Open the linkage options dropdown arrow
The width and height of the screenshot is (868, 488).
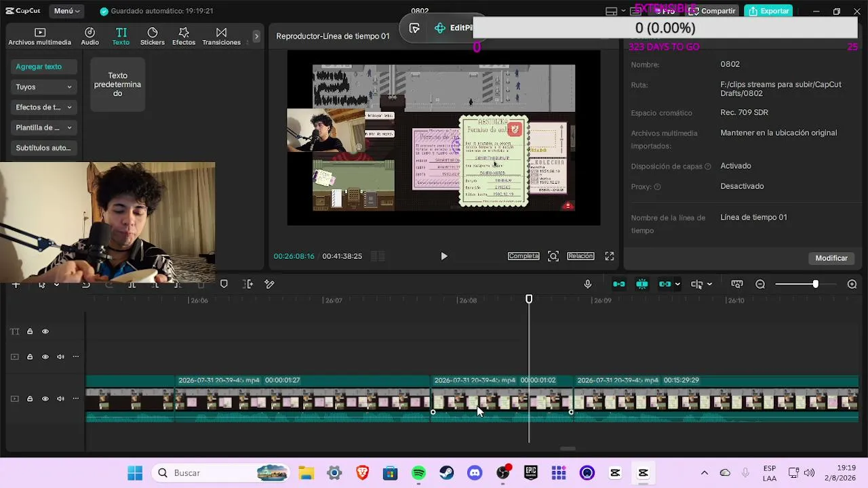point(677,285)
